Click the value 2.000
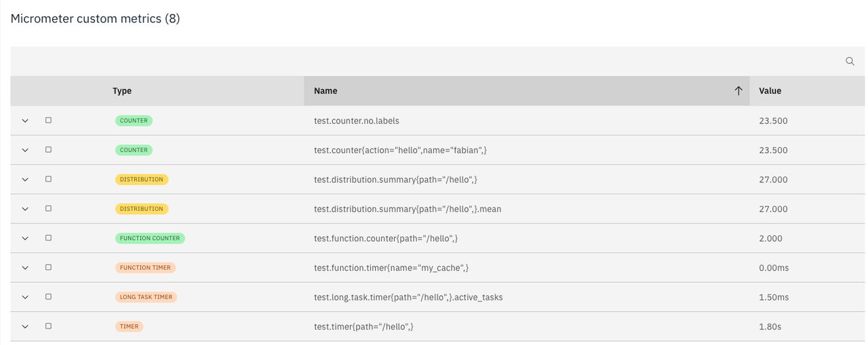Screen dimensions: 868x345 [770, 238]
